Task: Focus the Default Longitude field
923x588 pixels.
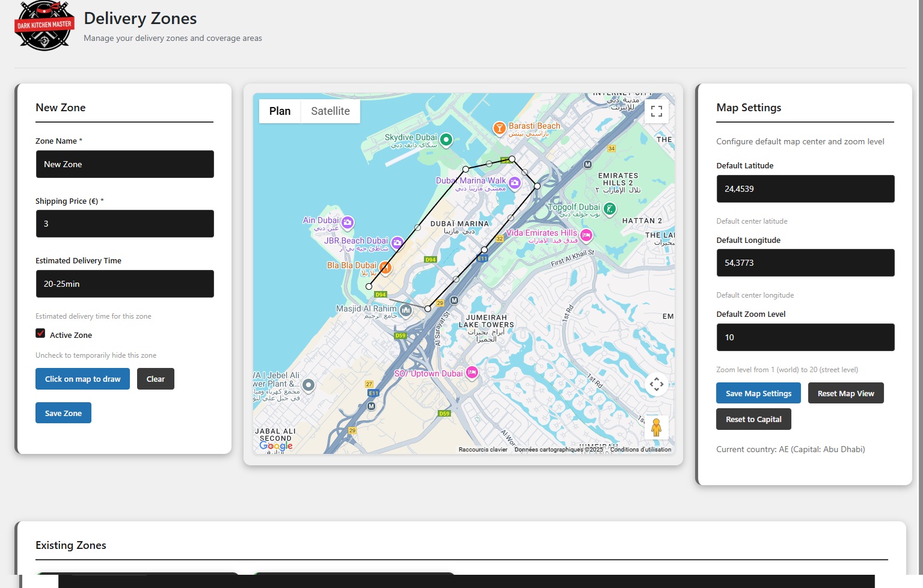Action: point(805,263)
